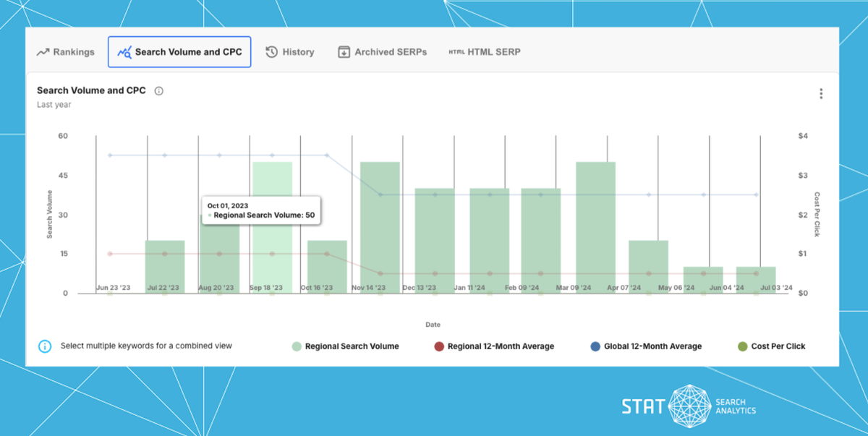Viewport: 868px width, 436px height.
Task: Switch to the History tab
Action: click(289, 51)
